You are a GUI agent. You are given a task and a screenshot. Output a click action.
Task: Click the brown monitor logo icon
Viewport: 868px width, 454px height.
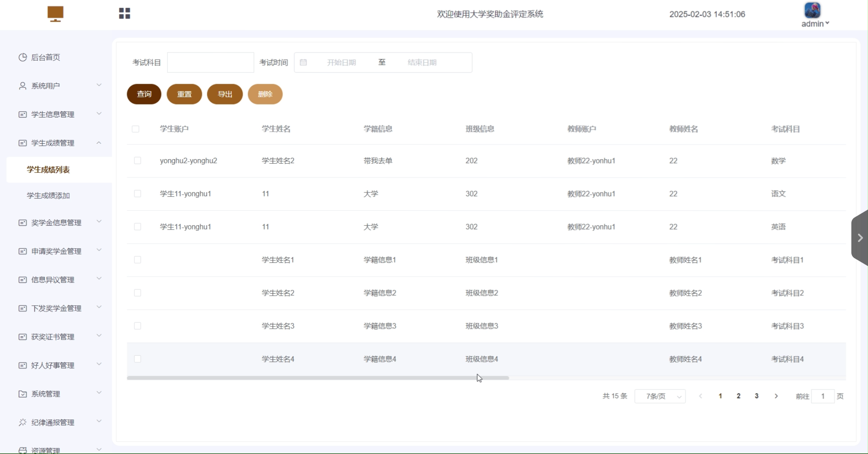(x=55, y=14)
